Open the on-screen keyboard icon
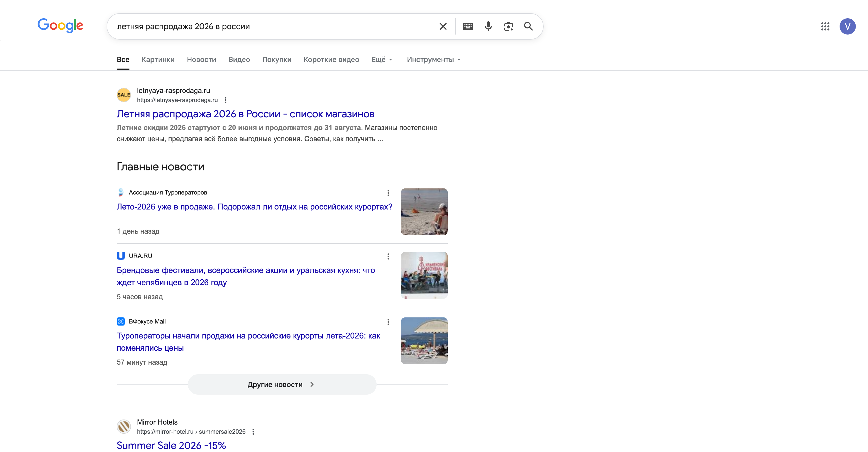This screenshot has height=452, width=868. click(468, 26)
